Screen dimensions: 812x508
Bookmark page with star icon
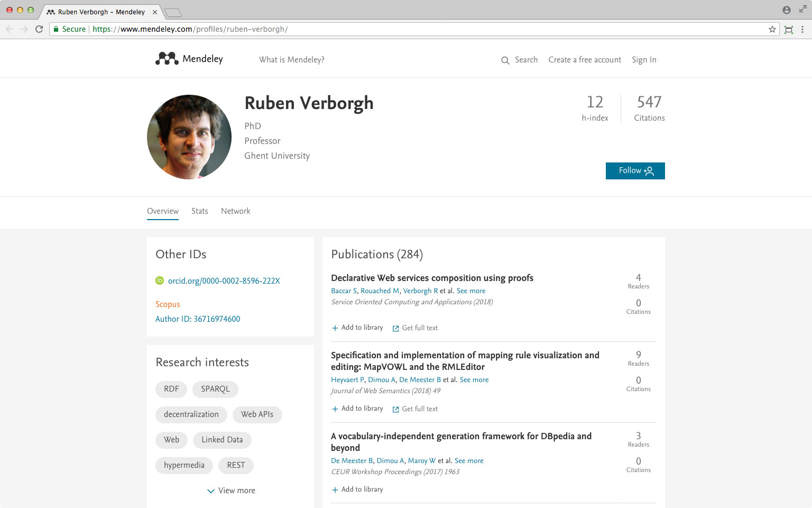[x=772, y=29]
